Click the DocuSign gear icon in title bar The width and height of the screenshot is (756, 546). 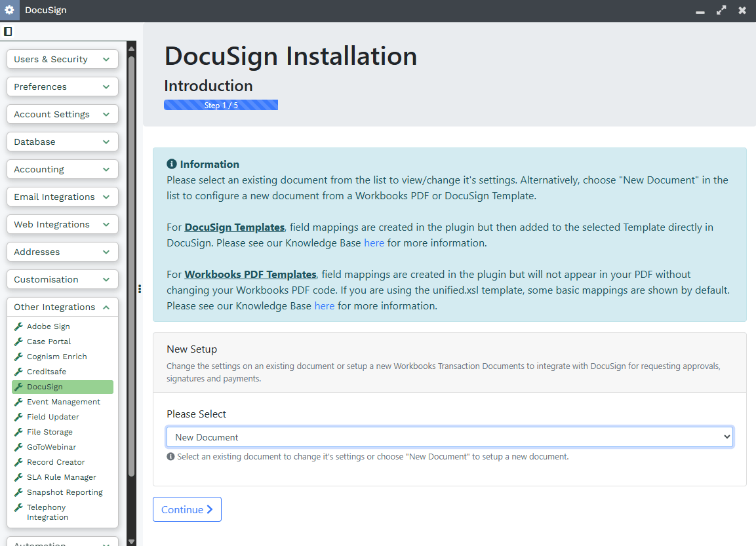point(9,10)
